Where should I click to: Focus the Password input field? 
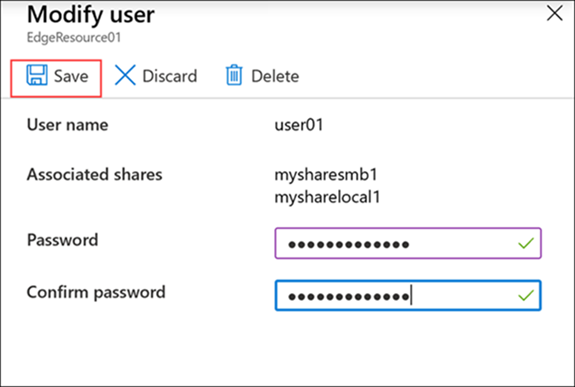point(408,243)
